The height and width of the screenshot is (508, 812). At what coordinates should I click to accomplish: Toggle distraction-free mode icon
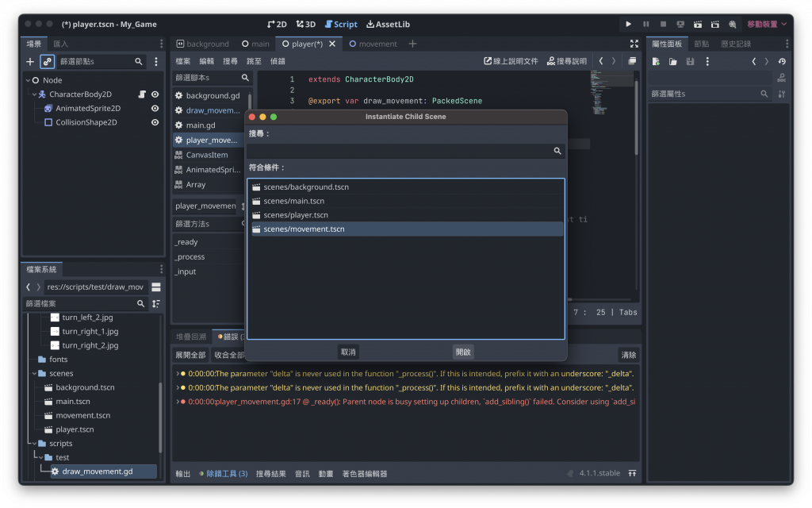coord(634,44)
